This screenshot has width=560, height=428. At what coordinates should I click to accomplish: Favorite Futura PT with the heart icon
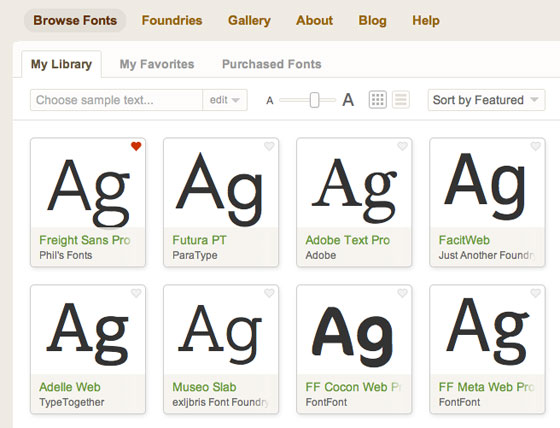click(x=269, y=146)
